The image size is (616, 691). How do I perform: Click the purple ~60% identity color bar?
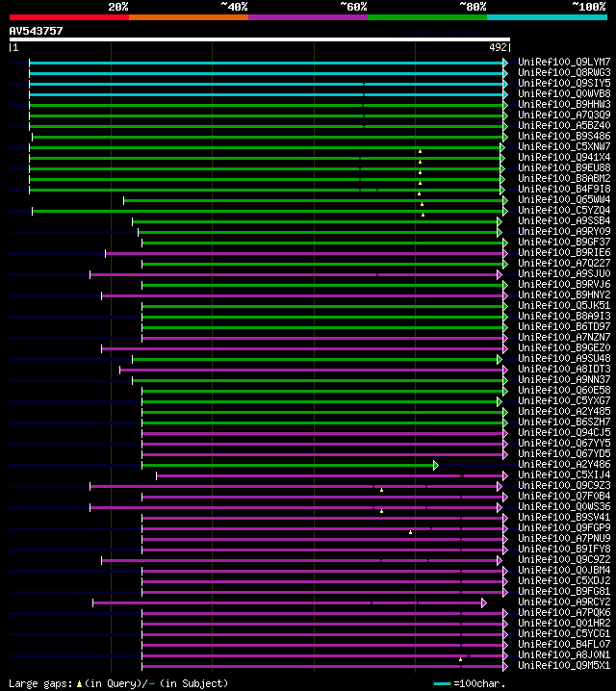308,17
